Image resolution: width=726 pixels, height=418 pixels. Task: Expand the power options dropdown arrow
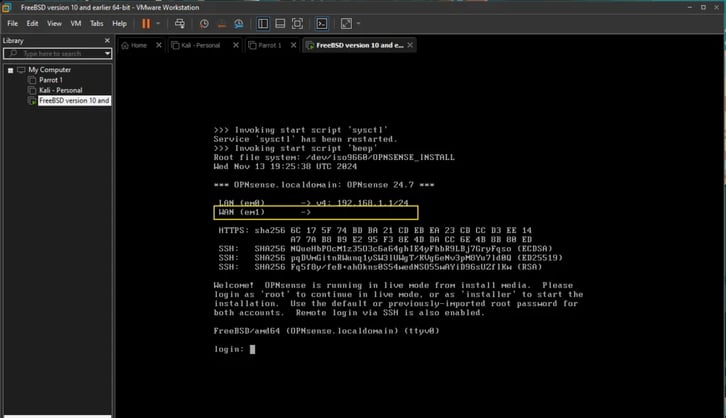click(158, 24)
